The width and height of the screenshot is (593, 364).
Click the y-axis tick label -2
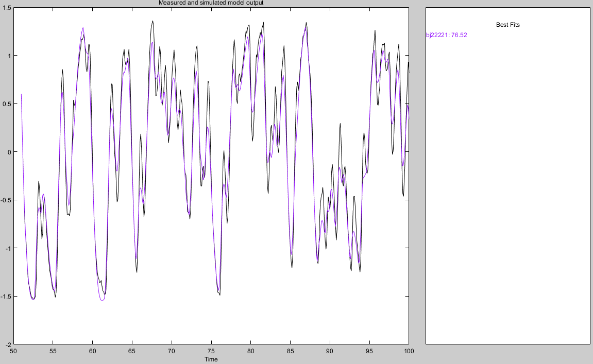pyautogui.click(x=8, y=344)
